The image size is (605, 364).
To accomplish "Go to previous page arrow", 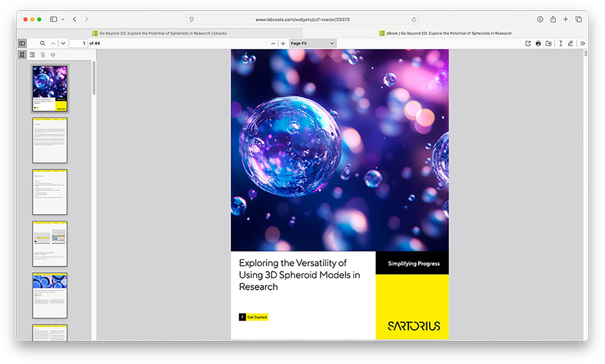I will (x=53, y=44).
